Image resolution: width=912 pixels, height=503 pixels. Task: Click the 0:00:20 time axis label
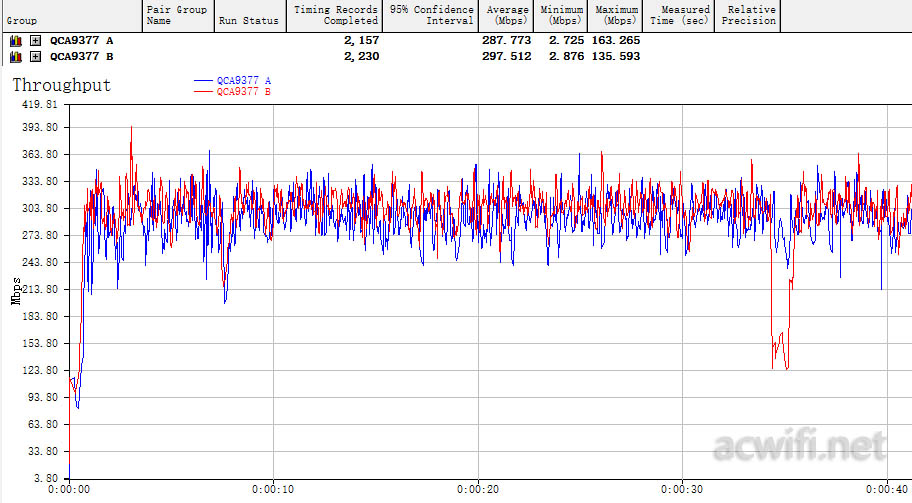tap(478, 490)
